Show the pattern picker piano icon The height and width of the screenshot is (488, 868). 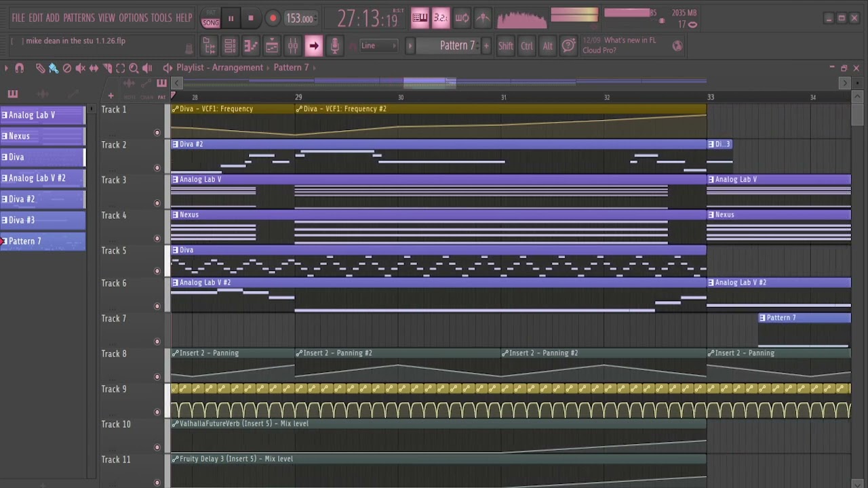click(x=13, y=94)
